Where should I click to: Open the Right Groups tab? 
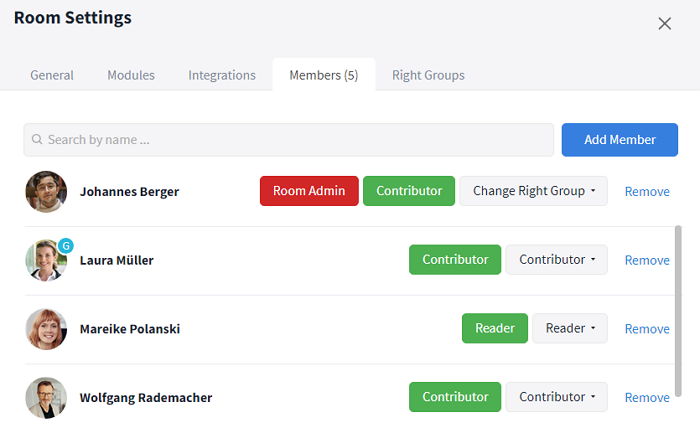click(x=428, y=75)
